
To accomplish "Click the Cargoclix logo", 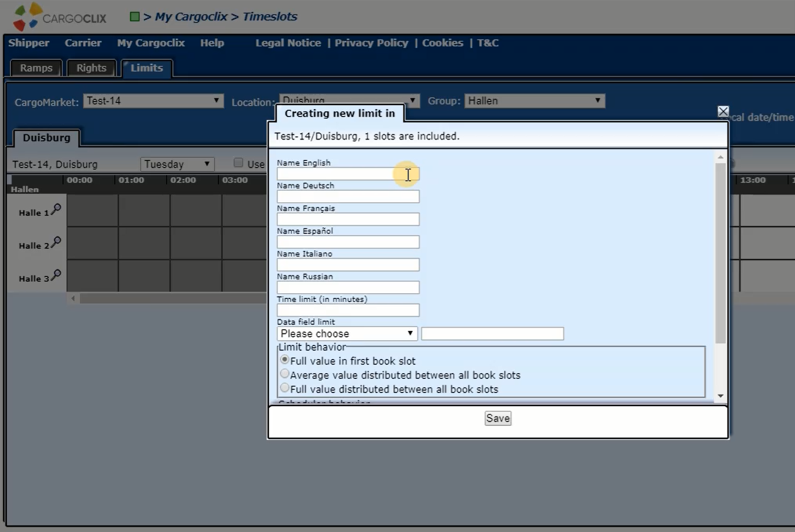I will point(59,17).
